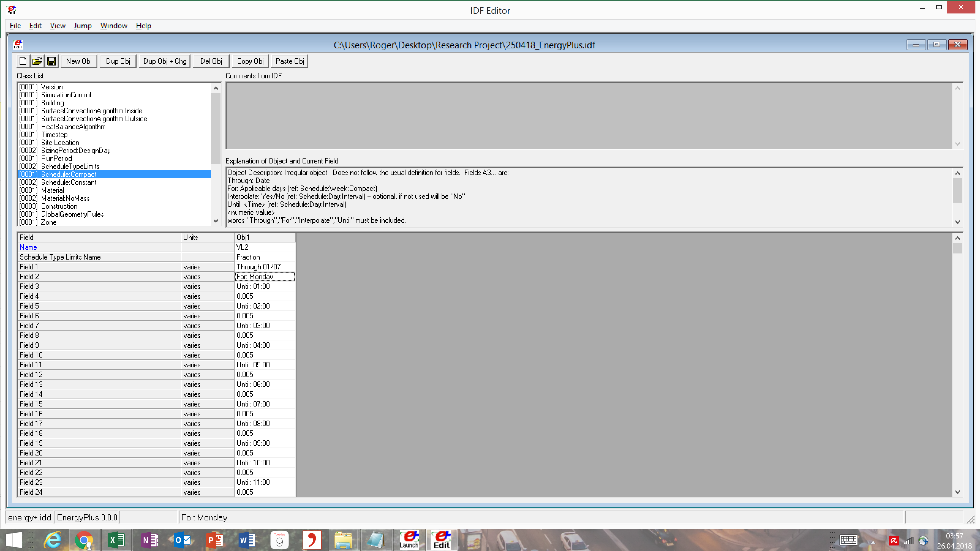Screen dimensions: 980x551
Task: Click the Name cell value VL2
Action: [x=265, y=247]
